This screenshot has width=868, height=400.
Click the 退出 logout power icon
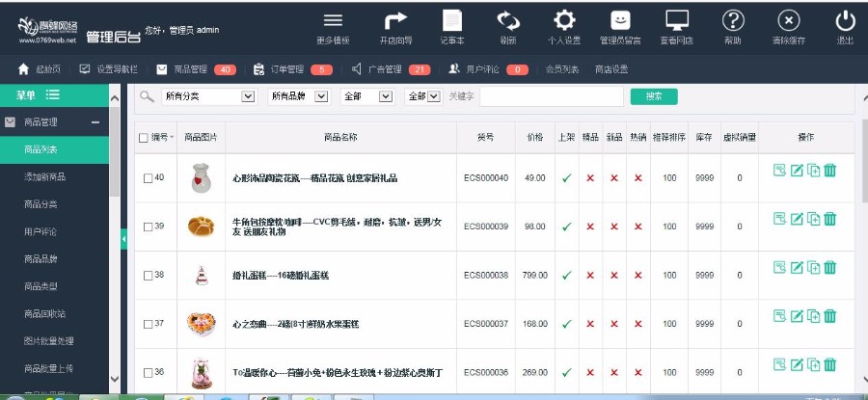(845, 21)
